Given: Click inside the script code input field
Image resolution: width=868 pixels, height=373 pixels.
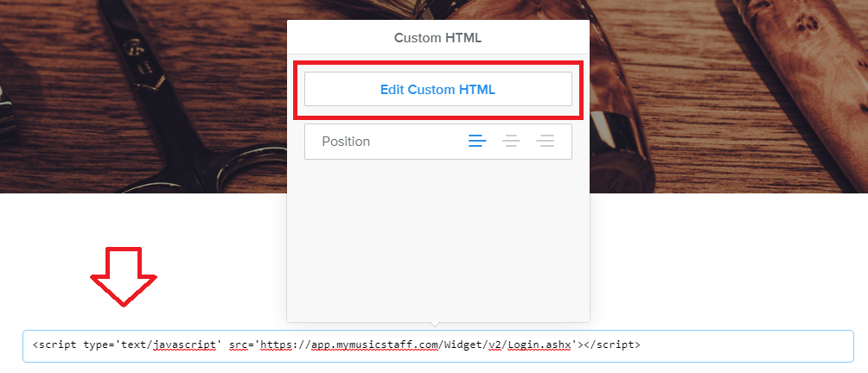Looking at the screenshot, I should click(437, 346).
